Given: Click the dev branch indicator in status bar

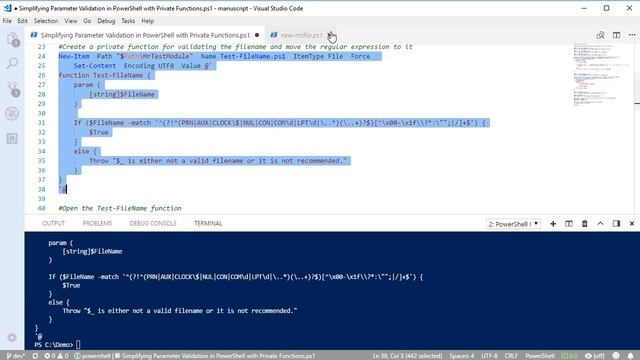Looking at the screenshot, I should point(16,356).
